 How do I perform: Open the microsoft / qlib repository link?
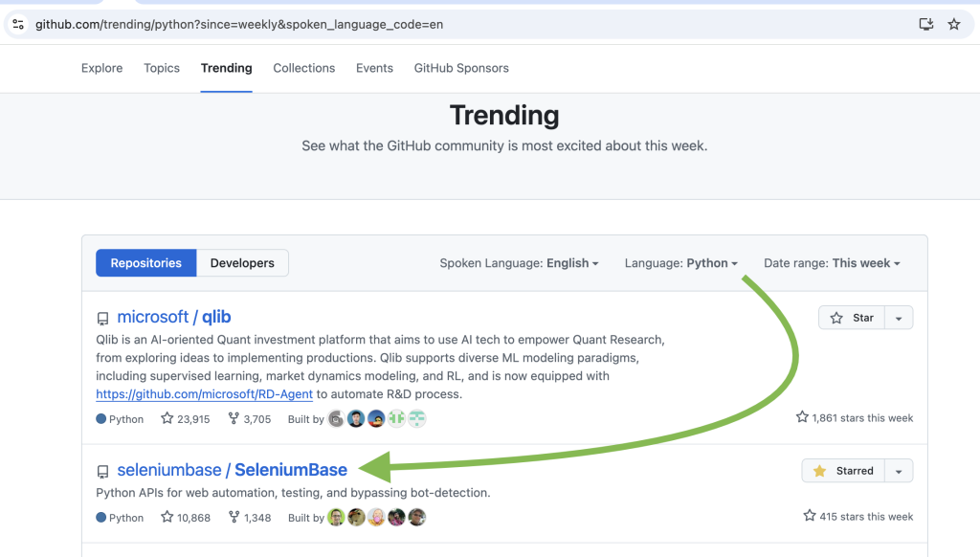(174, 317)
